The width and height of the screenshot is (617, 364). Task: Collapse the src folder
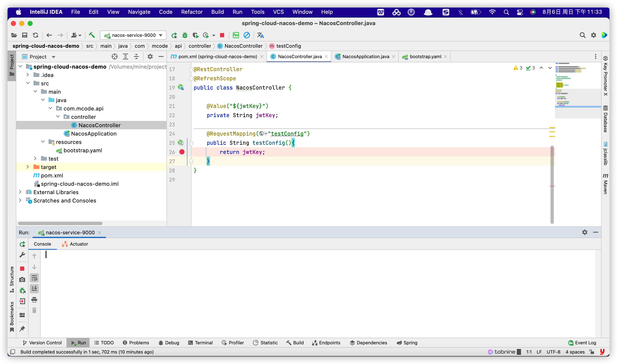point(28,83)
